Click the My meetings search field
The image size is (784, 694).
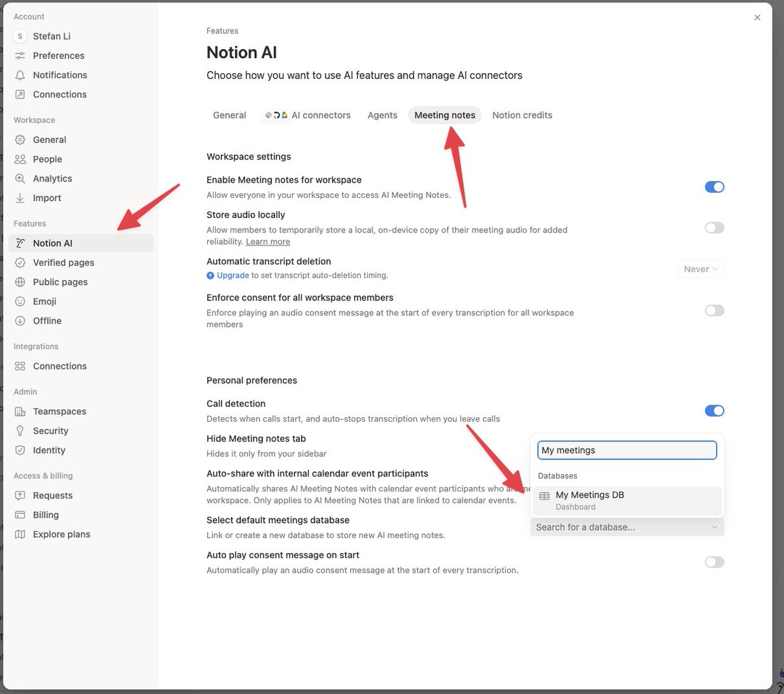(627, 450)
